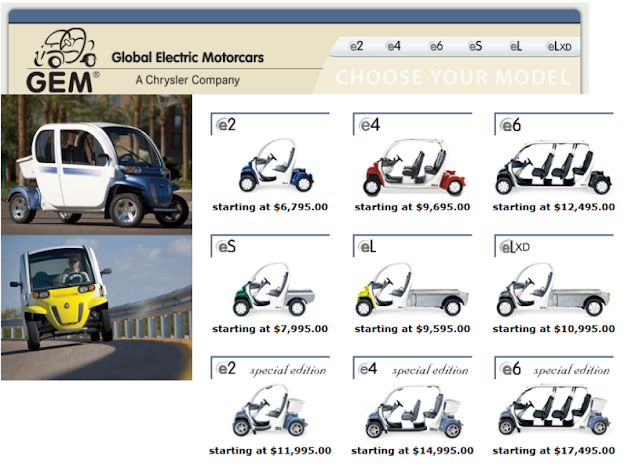
Task: Click the eL model heading label
Action: click(367, 247)
